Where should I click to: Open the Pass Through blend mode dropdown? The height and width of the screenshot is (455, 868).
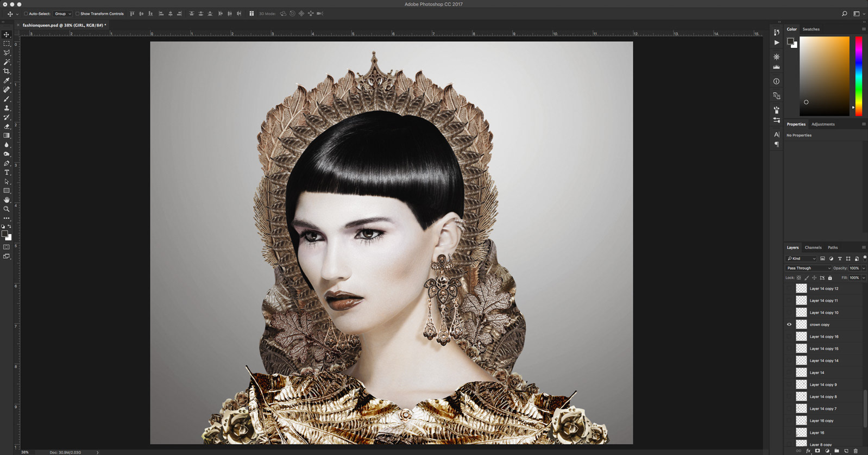click(x=808, y=268)
